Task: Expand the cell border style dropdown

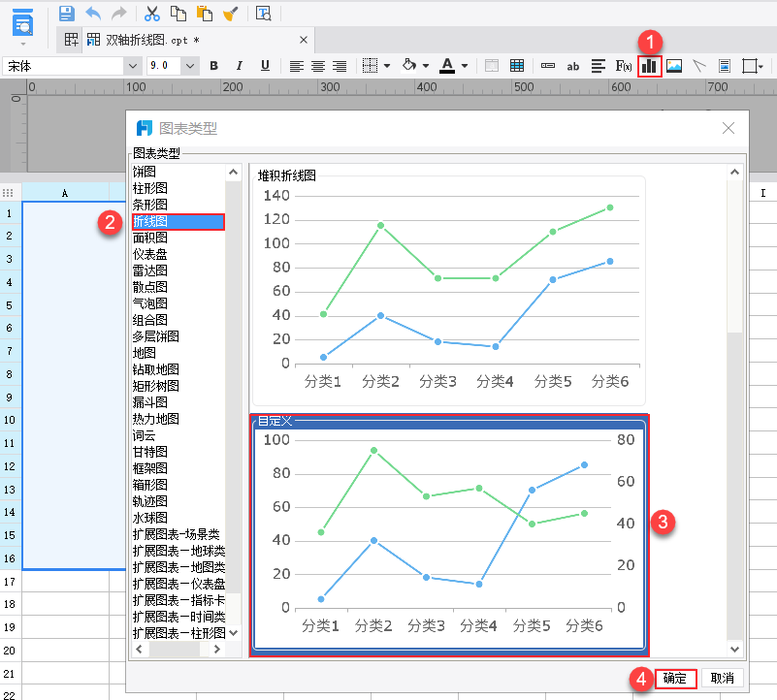Action: (x=387, y=66)
